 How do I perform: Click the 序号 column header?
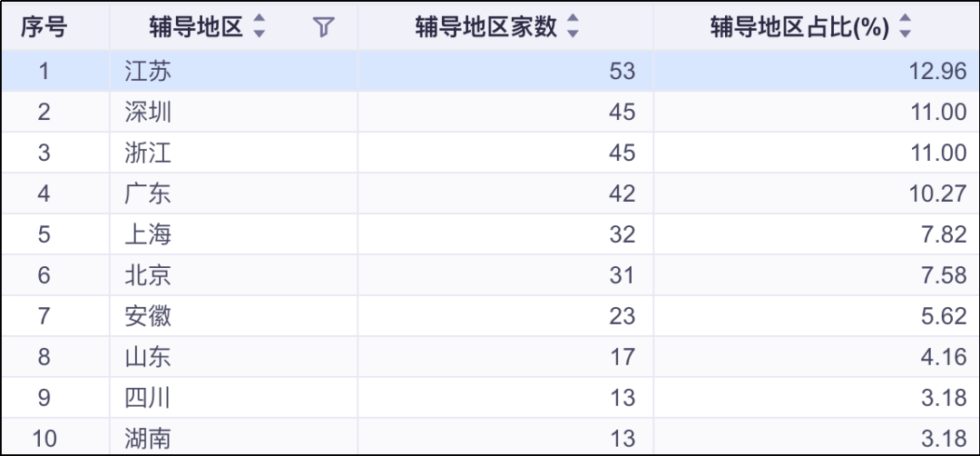click(x=44, y=28)
